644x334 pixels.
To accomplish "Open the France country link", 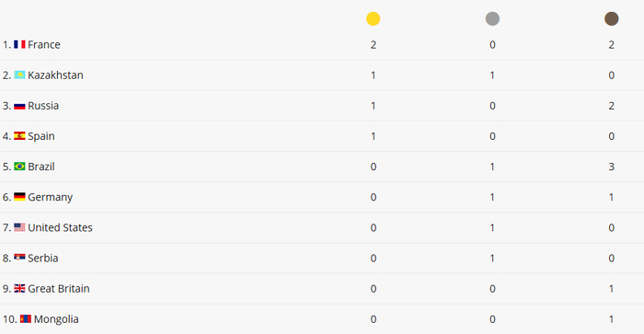I will (x=44, y=44).
